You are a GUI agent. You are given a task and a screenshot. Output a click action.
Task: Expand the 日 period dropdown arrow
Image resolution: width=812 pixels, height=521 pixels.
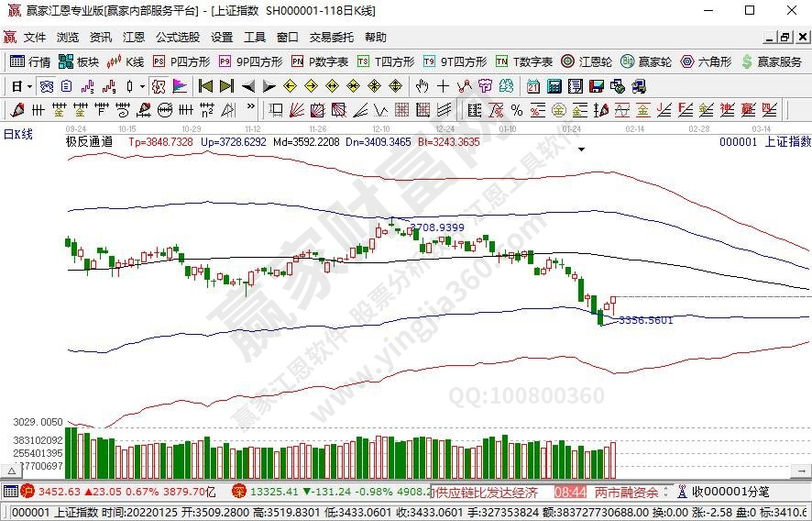coord(29,86)
